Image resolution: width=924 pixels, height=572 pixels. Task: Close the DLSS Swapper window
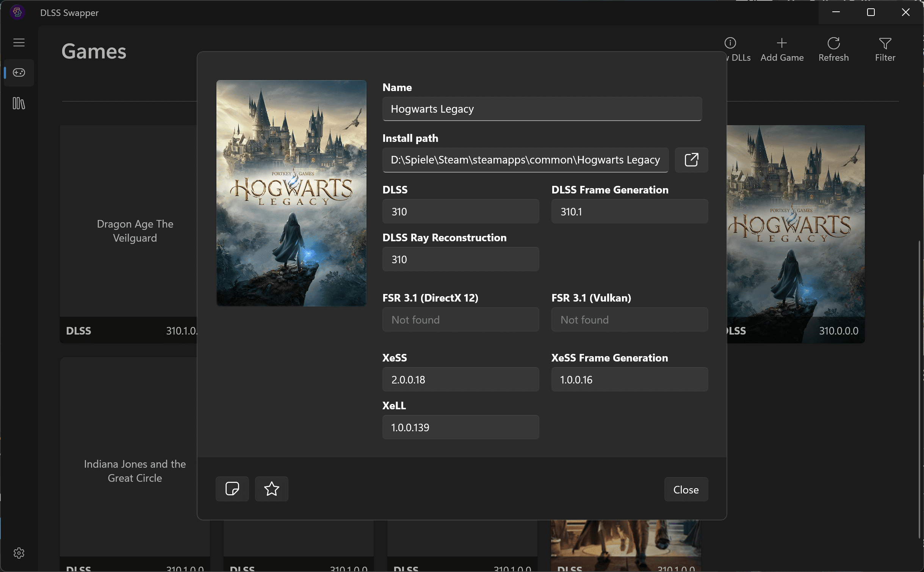pyautogui.click(x=906, y=12)
